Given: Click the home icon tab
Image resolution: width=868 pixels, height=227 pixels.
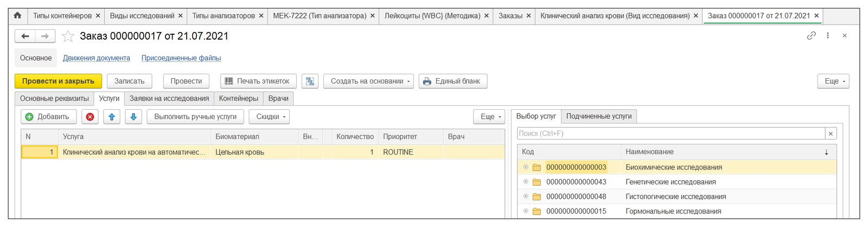Looking at the screenshot, I should point(17,16).
